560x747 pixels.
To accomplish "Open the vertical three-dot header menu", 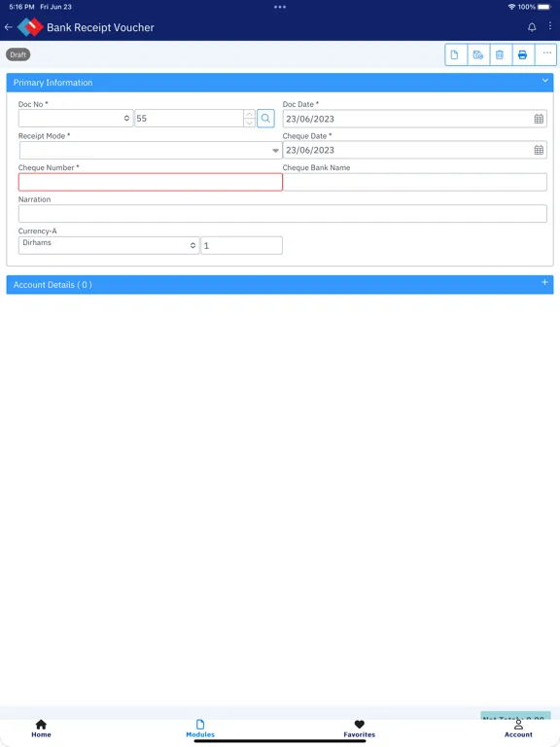I will (550, 25).
